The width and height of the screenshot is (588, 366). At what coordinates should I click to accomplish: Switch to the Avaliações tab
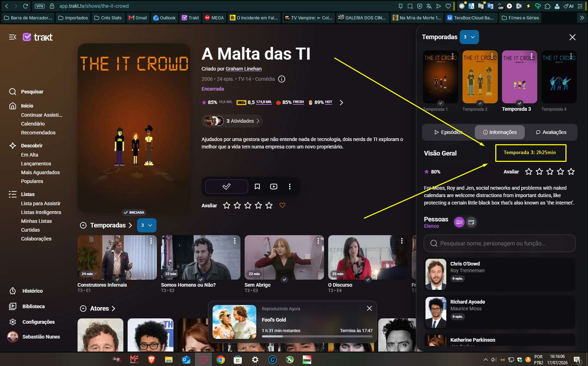[551, 132]
